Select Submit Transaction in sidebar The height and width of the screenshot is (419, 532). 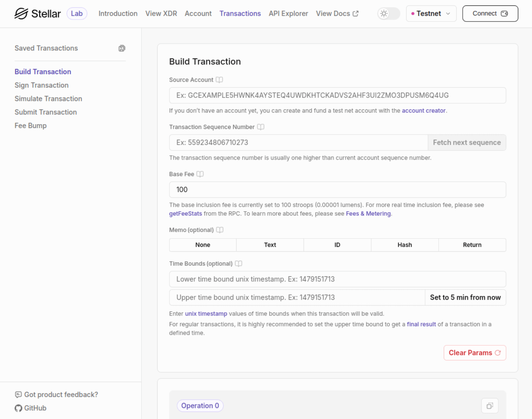[46, 112]
